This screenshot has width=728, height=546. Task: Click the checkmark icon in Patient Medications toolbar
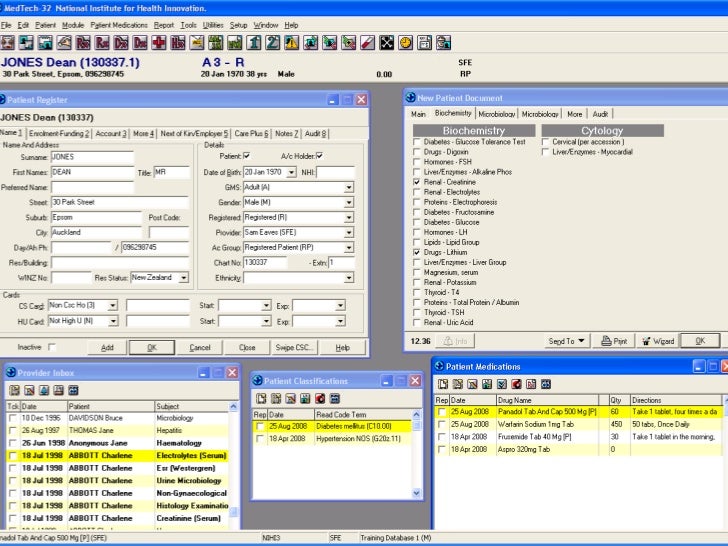501,384
